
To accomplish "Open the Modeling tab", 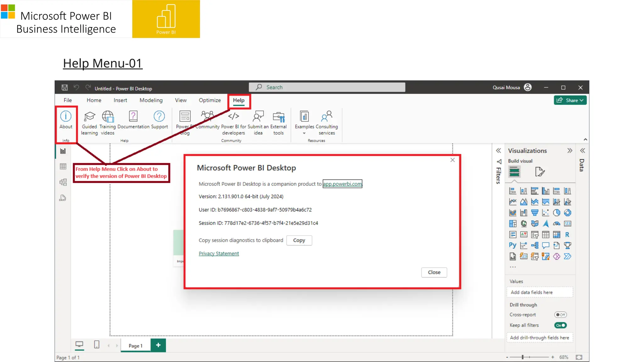I will [x=151, y=100].
